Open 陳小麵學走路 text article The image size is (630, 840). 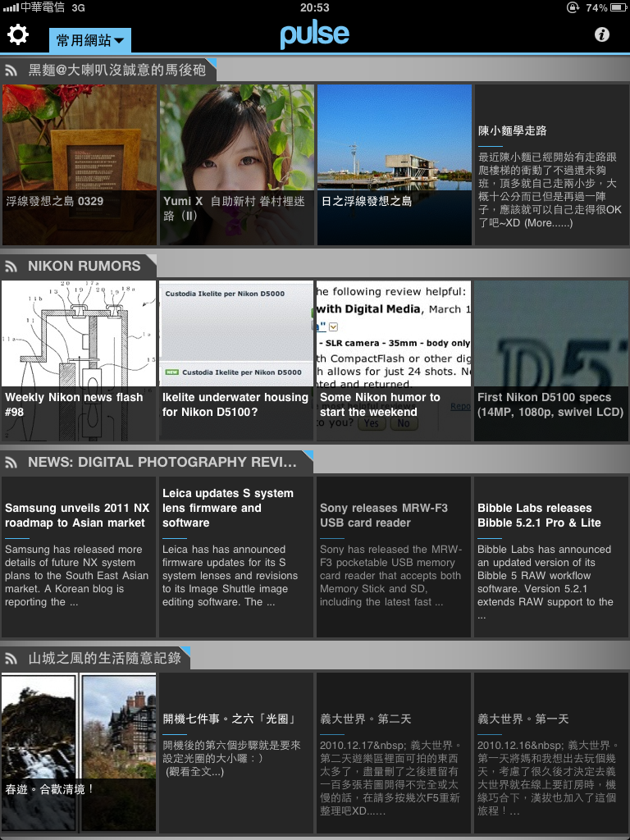click(x=551, y=164)
